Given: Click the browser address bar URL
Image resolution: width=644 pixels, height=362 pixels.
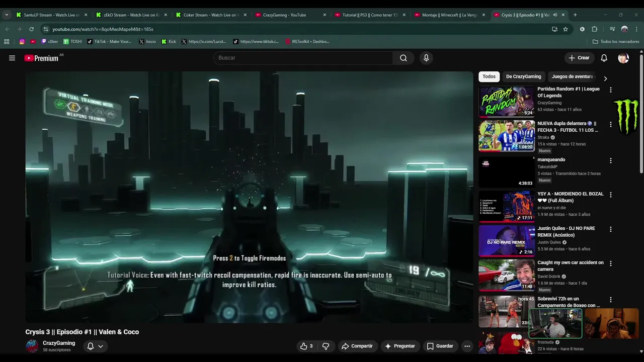Looking at the screenshot, I should point(103,29).
